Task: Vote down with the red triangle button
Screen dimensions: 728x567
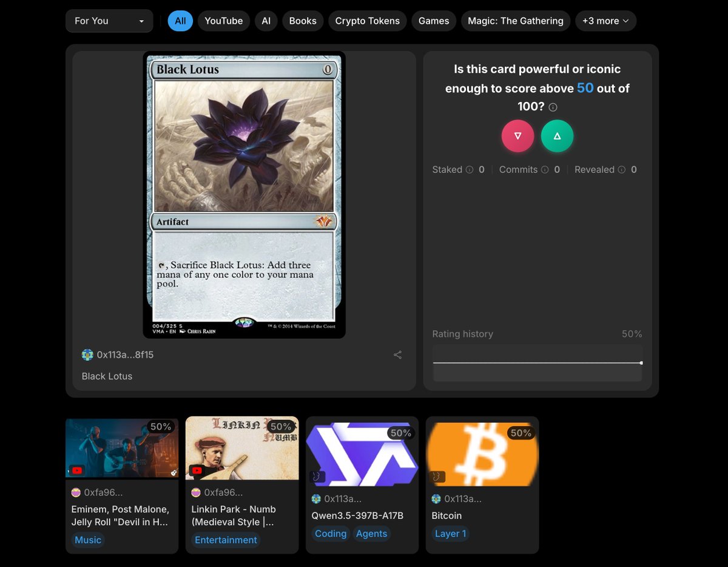Action: tap(517, 136)
